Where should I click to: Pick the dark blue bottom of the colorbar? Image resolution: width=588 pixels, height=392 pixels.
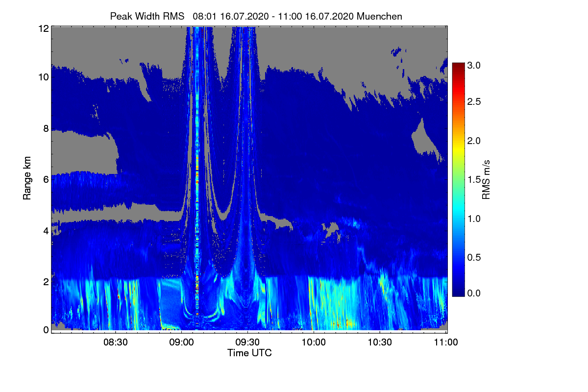click(458, 292)
